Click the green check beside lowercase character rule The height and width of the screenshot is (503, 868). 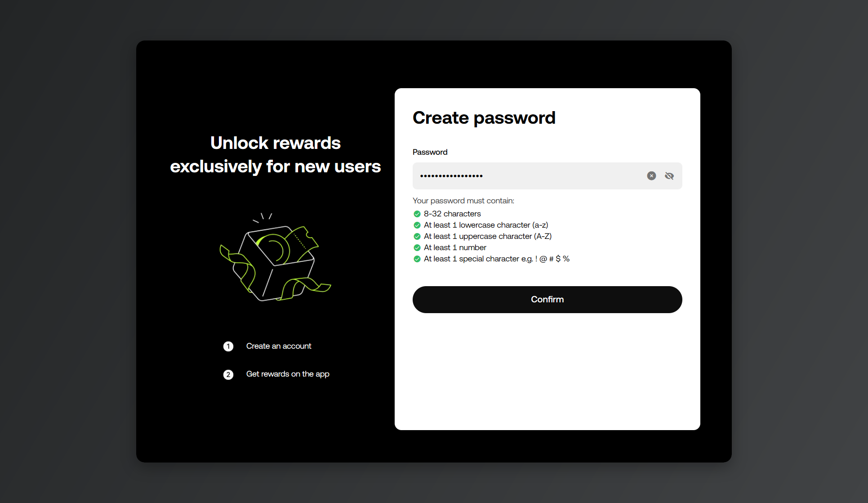click(417, 225)
